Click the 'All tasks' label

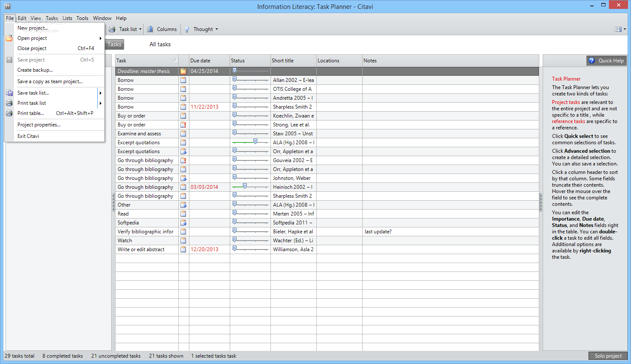(x=160, y=44)
